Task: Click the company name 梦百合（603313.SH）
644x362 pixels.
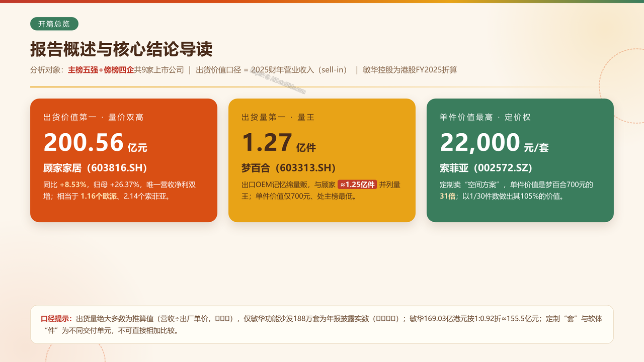Action: pos(288,168)
